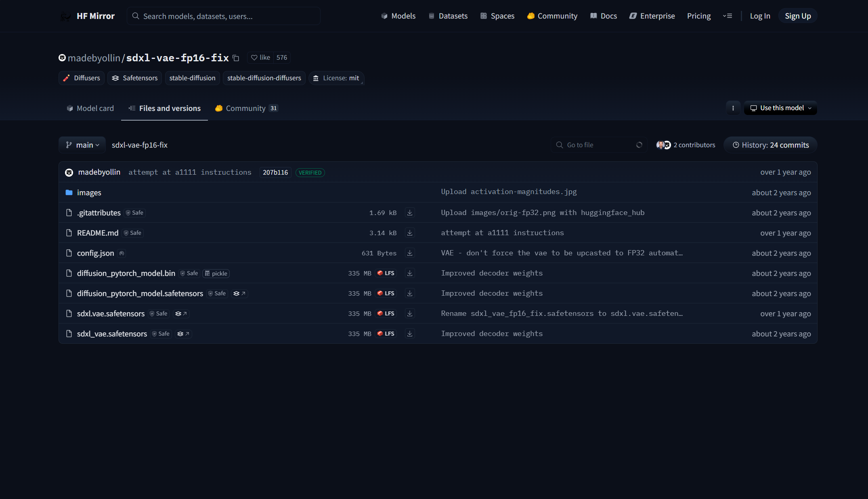Click the stable-diffusion-diffusers tag
This screenshot has height=499, width=868.
(264, 78)
